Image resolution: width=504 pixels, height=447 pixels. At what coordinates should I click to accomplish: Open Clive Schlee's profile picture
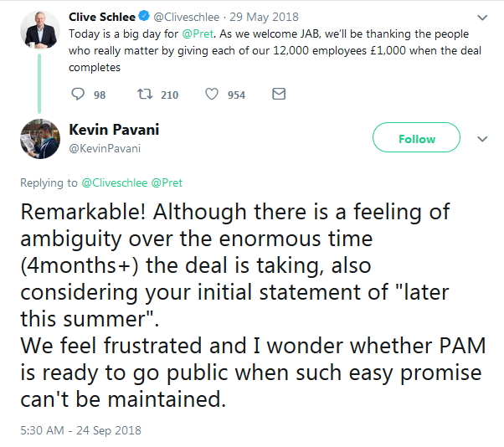[39, 31]
